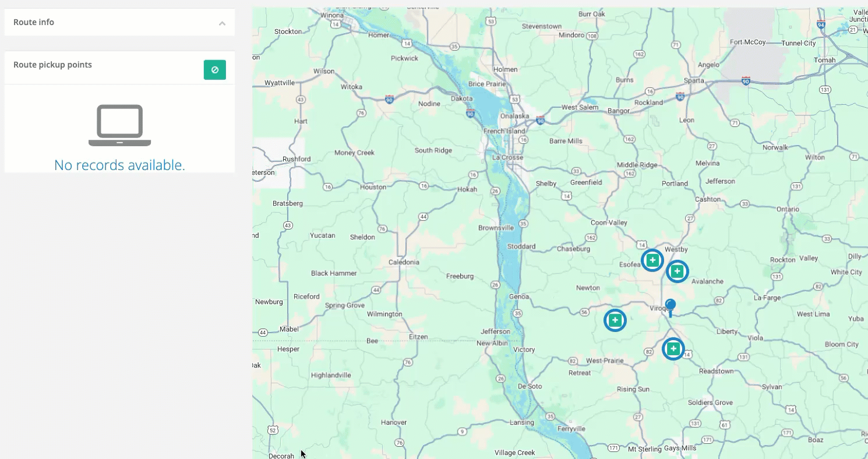This screenshot has height=459, width=868.
Task: Click the Stevenstown map label
Action: pyautogui.click(x=542, y=26)
